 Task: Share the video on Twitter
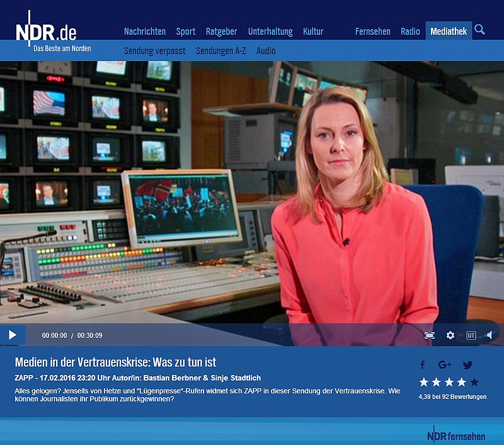(x=467, y=365)
